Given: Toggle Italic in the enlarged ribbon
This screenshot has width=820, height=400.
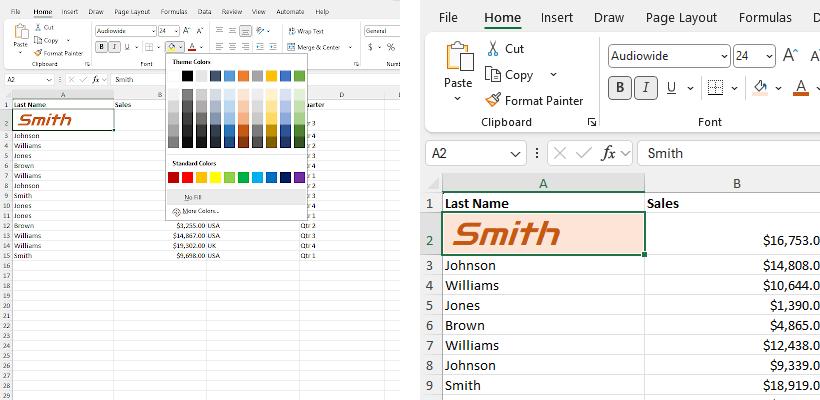Looking at the screenshot, I should [646, 88].
